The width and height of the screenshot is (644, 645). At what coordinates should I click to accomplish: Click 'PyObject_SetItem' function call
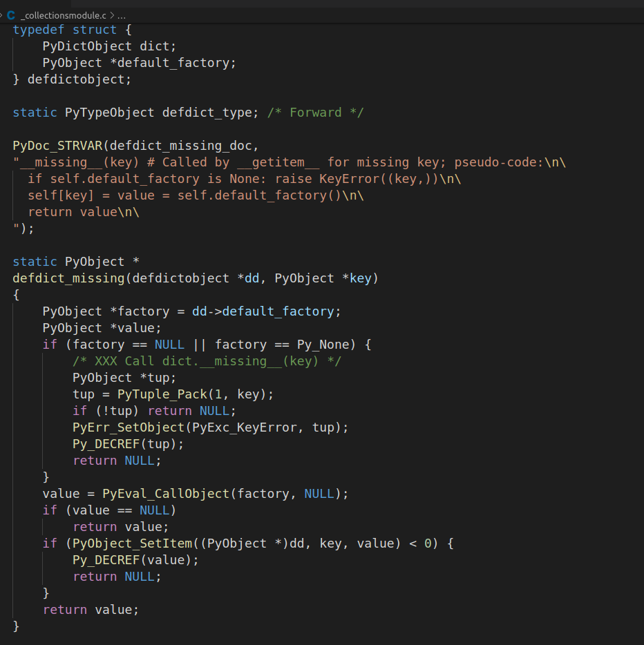pyautogui.click(x=132, y=543)
